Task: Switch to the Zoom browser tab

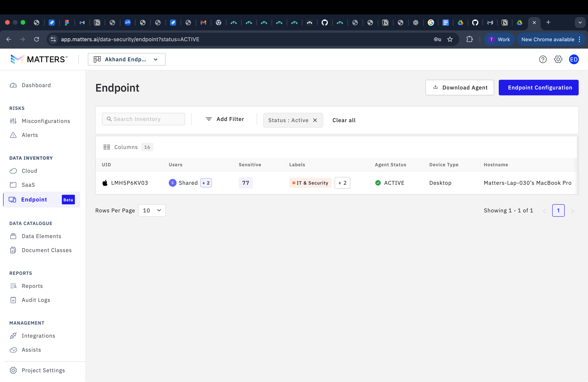Action: click(x=128, y=23)
